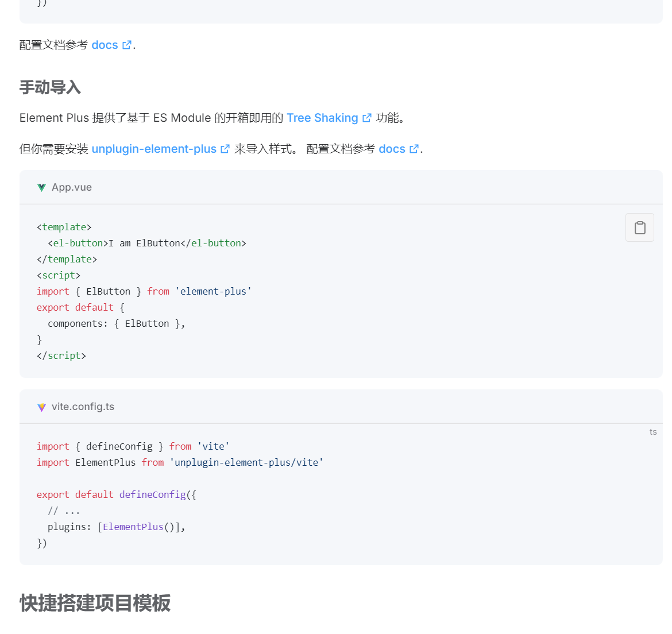Click the Vite logo icon beside vite.config.ts
Image resolution: width=672 pixels, height=634 pixels.
point(41,407)
